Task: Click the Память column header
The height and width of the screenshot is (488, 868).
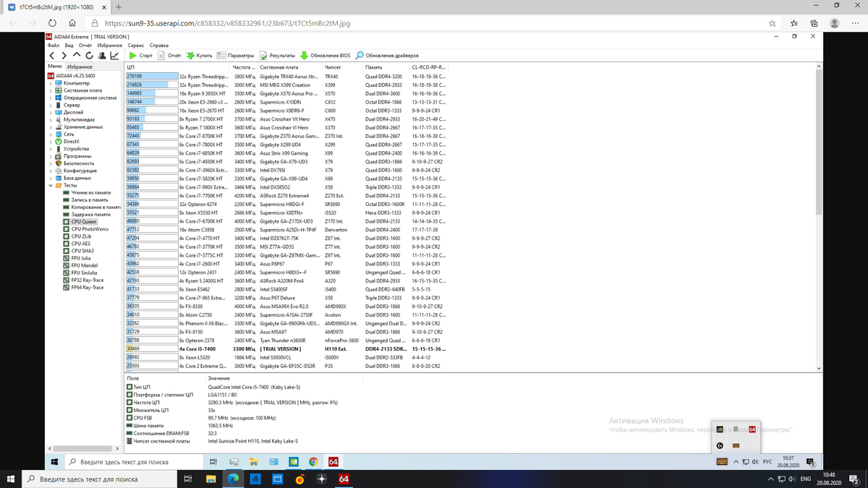Action: click(387, 67)
